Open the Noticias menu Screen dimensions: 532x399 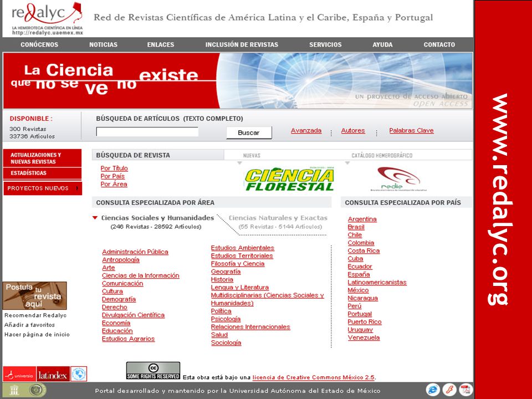103,44
